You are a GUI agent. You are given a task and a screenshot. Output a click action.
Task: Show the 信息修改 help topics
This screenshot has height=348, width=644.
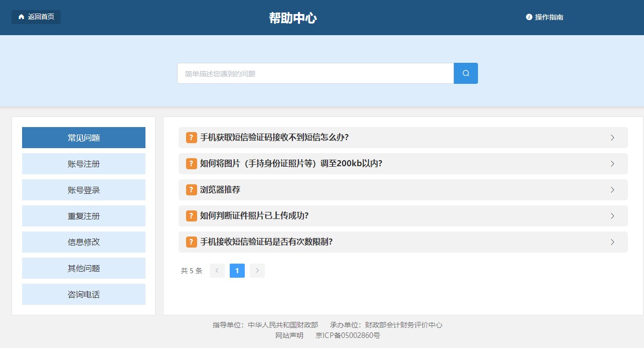pyautogui.click(x=84, y=242)
